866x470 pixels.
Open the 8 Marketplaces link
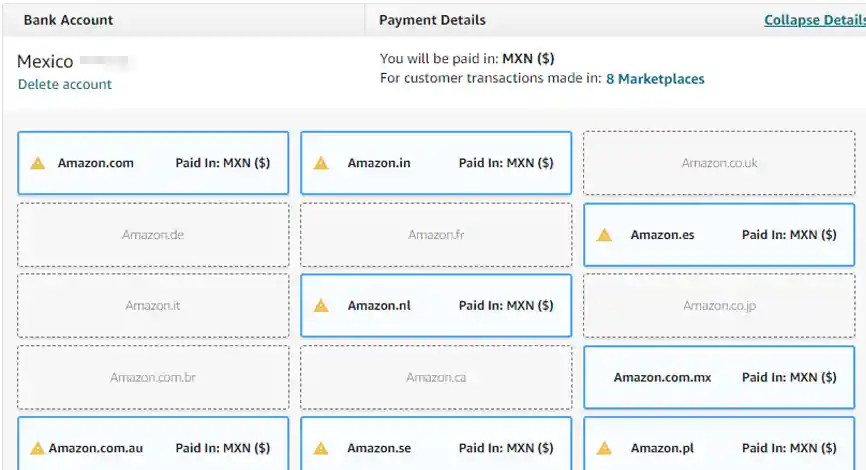[x=655, y=78]
